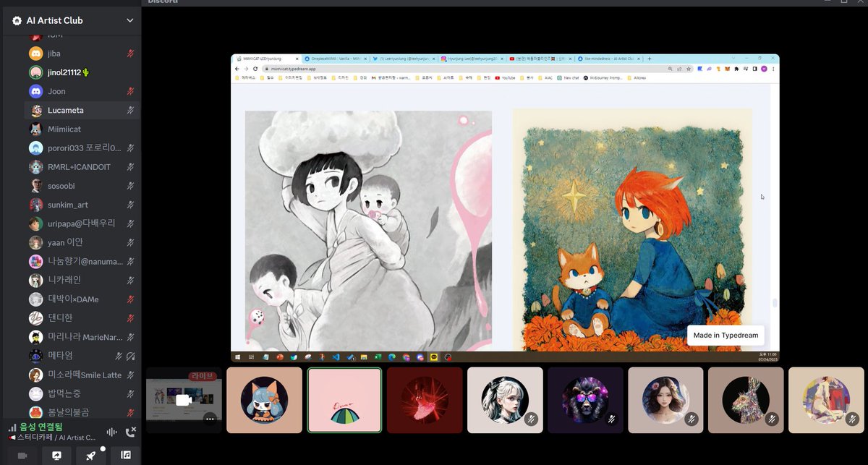Viewport: 868px width, 465px height.
Task: Select member 나눔향기@nanuma in the list
Action: coord(83,261)
